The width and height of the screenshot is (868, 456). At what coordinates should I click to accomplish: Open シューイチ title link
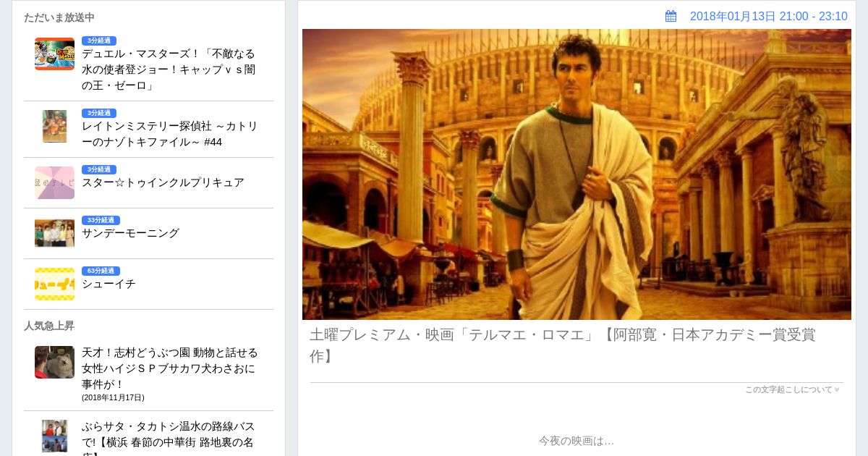(x=109, y=284)
